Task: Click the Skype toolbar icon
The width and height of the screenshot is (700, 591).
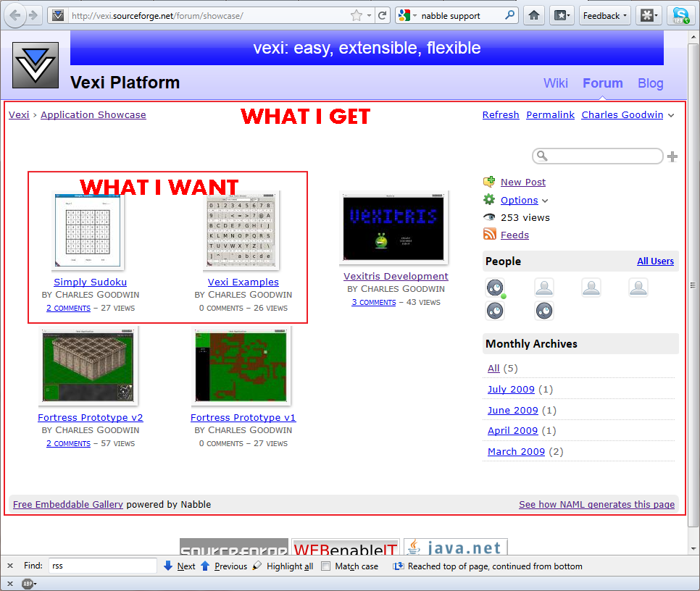Action: tap(680, 15)
